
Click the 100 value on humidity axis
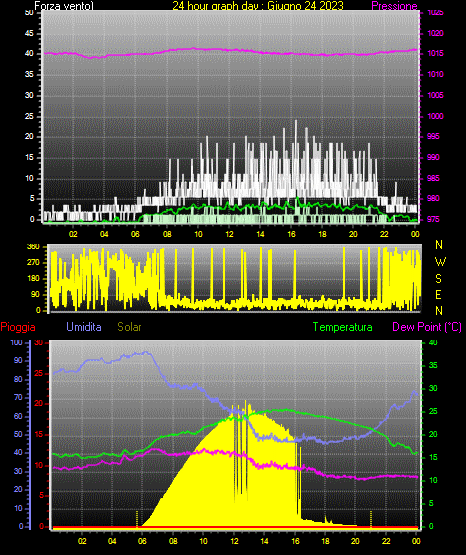[16, 343]
